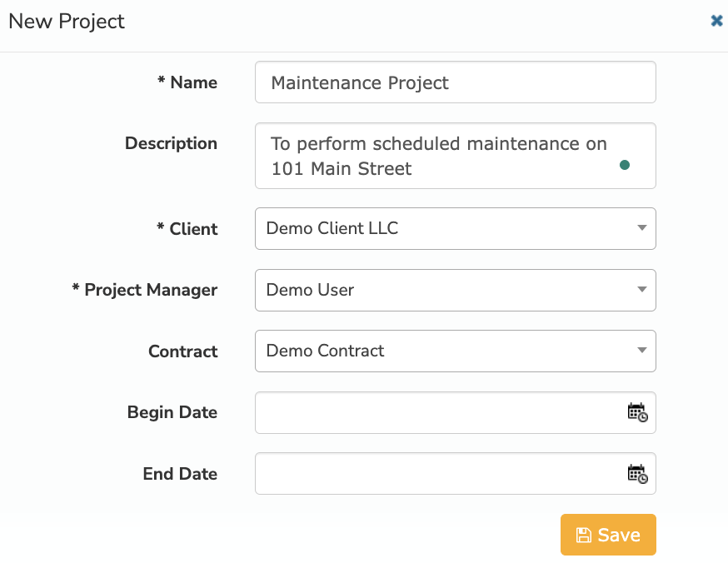Click the New Project dialog title
The image size is (728, 563).
point(67,22)
